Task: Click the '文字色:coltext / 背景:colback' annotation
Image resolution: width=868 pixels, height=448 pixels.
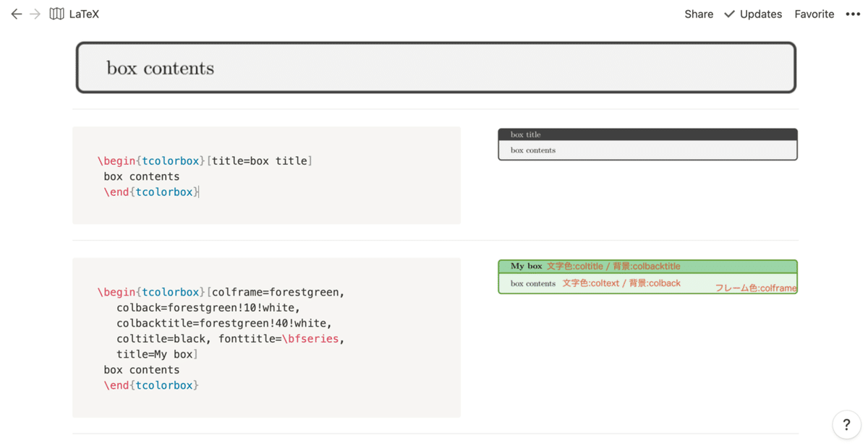Action: coord(621,283)
